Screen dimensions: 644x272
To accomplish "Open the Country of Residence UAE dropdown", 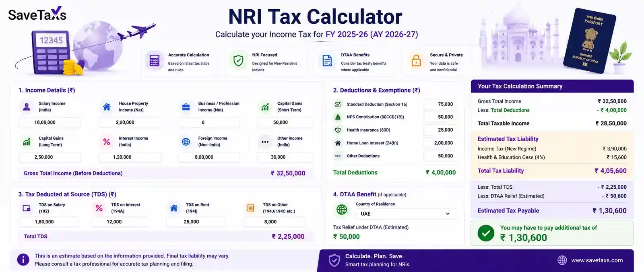I will [405, 214].
